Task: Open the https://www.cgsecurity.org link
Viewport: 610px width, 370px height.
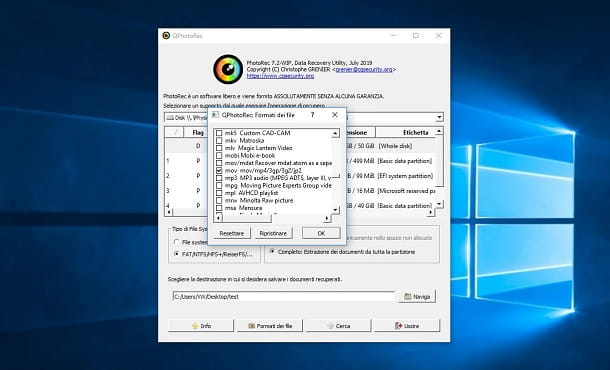Action: 280,76
